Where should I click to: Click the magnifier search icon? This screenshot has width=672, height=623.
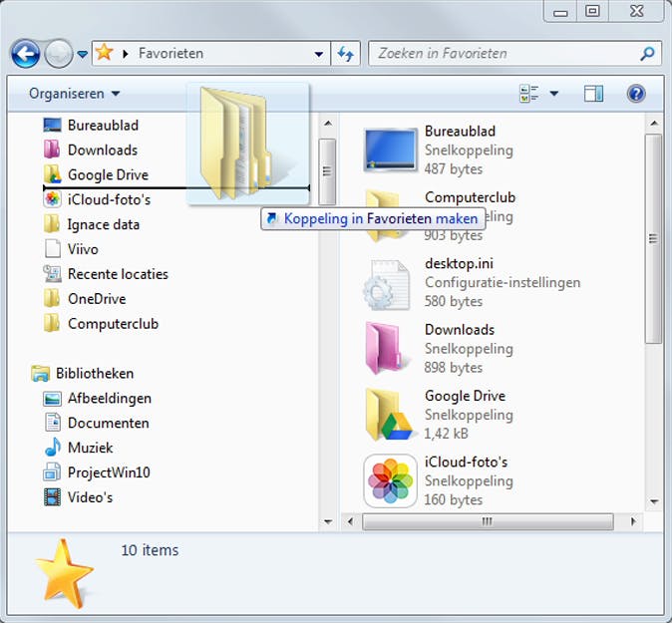point(647,54)
